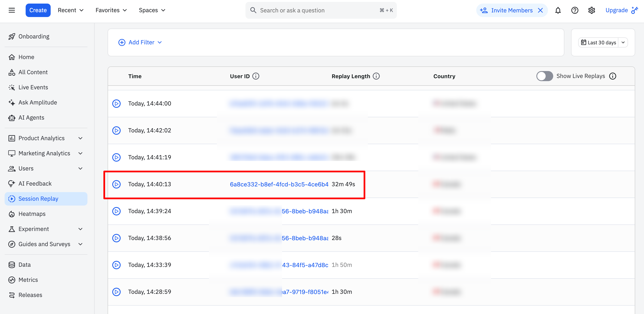Click the hamburger menu icon
The image size is (644, 314).
click(12, 10)
